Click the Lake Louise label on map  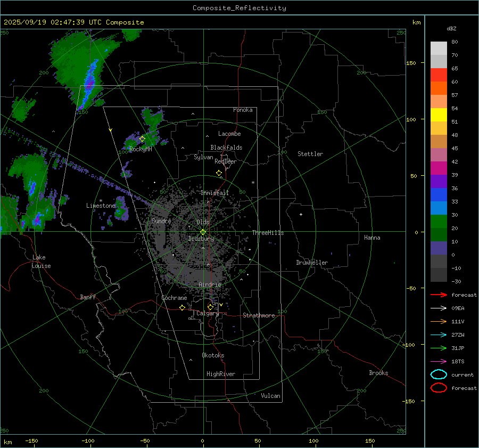[41, 262]
